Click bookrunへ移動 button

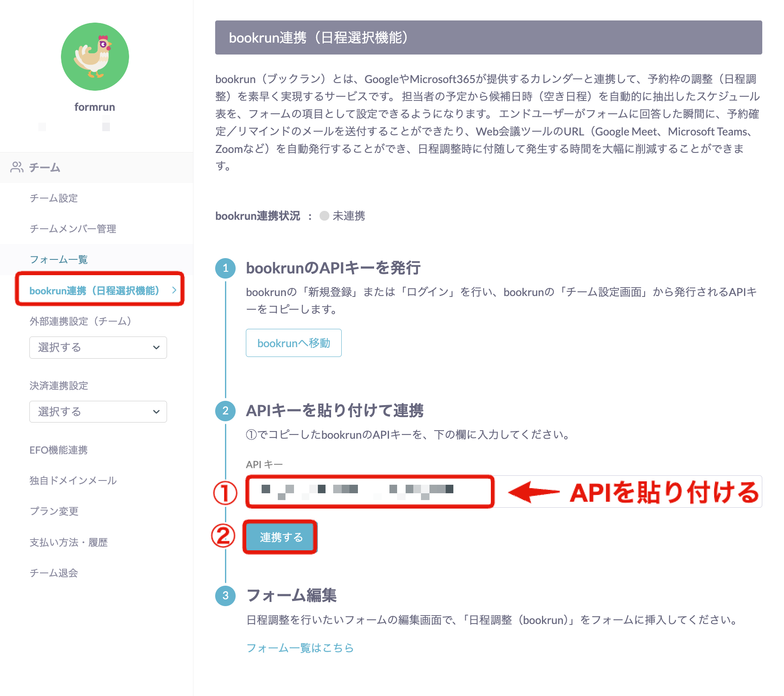[294, 343]
